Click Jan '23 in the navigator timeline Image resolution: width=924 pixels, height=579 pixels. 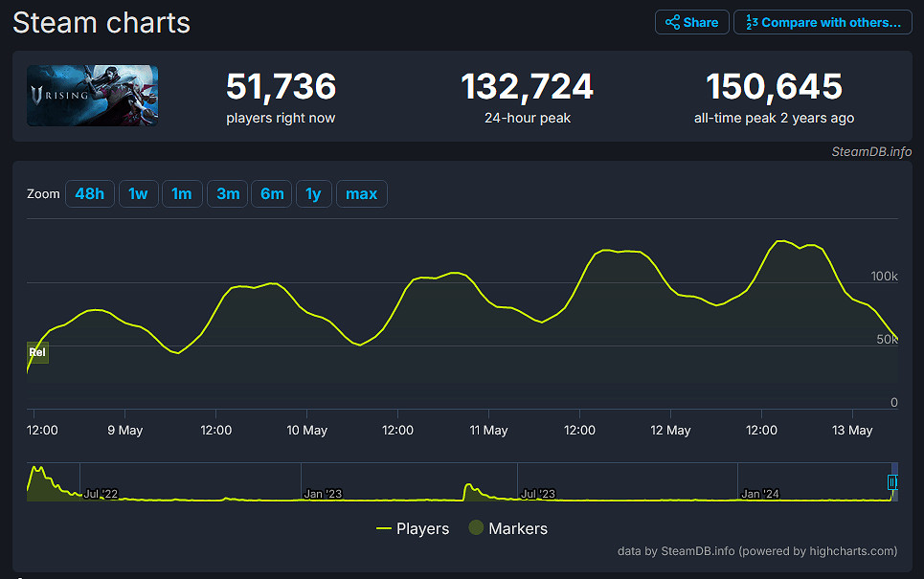[322, 494]
